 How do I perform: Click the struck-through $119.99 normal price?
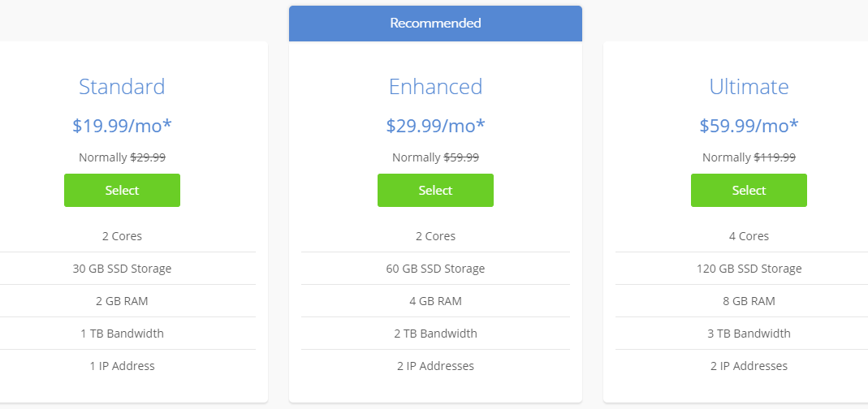click(775, 157)
